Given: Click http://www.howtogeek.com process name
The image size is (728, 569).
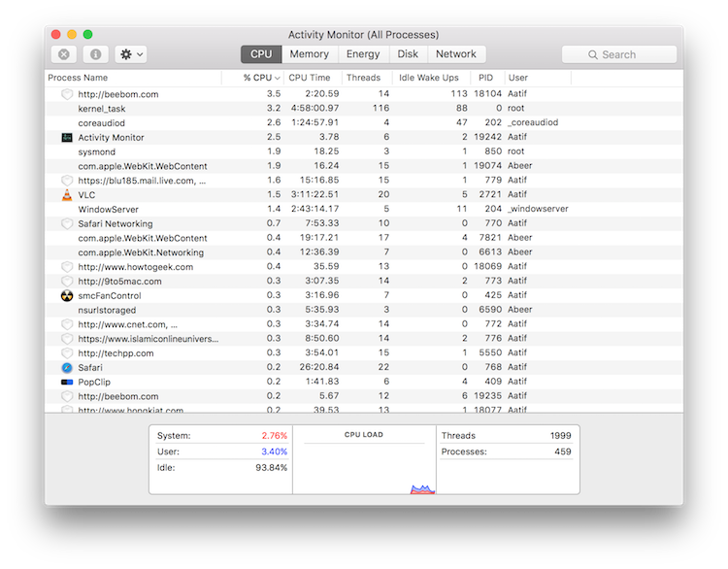Looking at the screenshot, I should (136, 267).
